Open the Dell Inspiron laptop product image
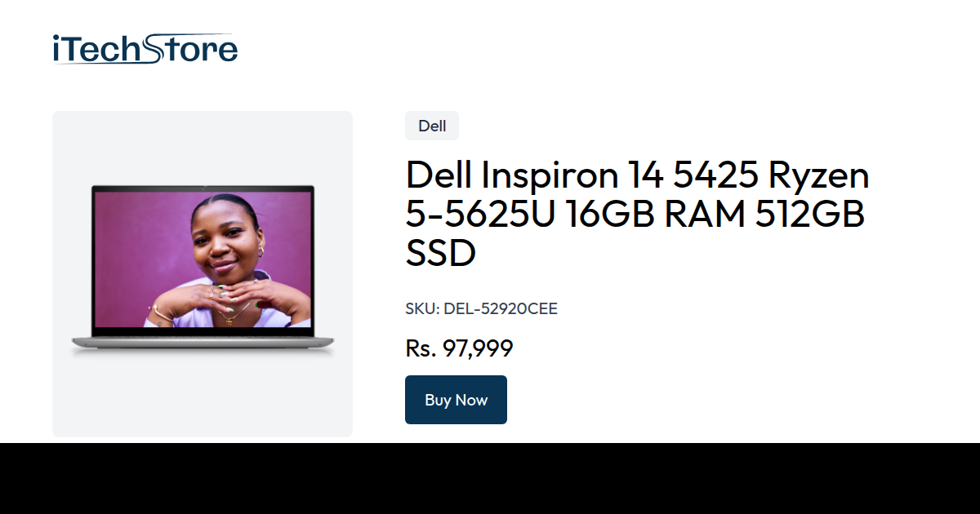Viewport: 980px width, 514px height. click(203, 271)
